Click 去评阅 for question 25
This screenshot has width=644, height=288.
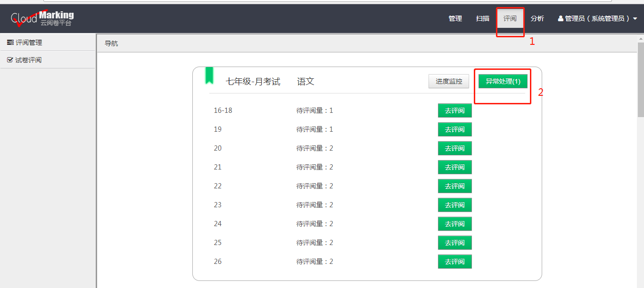[x=455, y=243]
